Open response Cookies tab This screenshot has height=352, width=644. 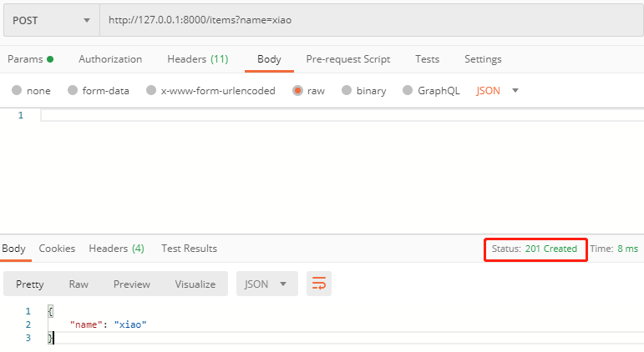click(x=57, y=249)
